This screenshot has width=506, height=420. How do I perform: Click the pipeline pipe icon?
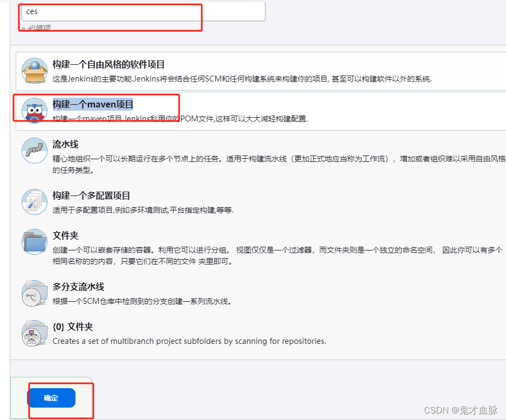click(35, 151)
